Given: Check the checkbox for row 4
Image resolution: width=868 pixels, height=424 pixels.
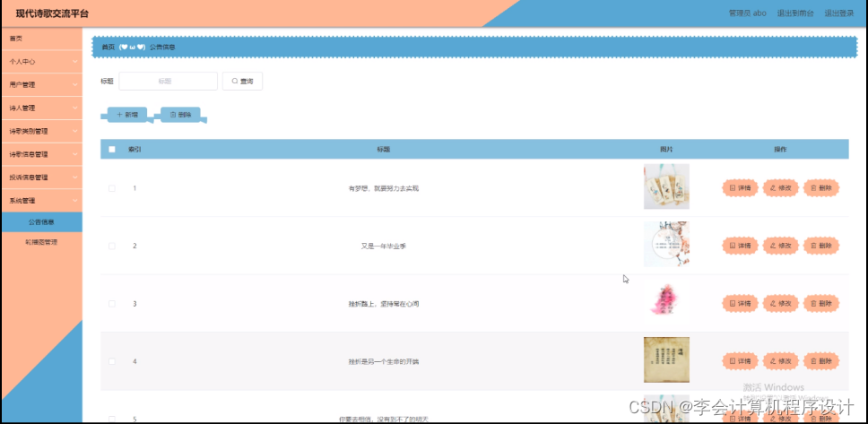Looking at the screenshot, I should tap(112, 361).
